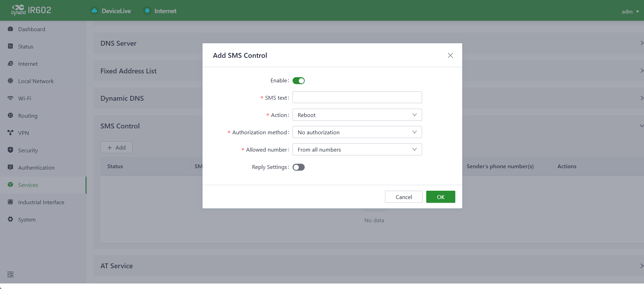Click the Status icon in sidebar
The width and height of the screenshot is (644, 289).
(10, 46)
